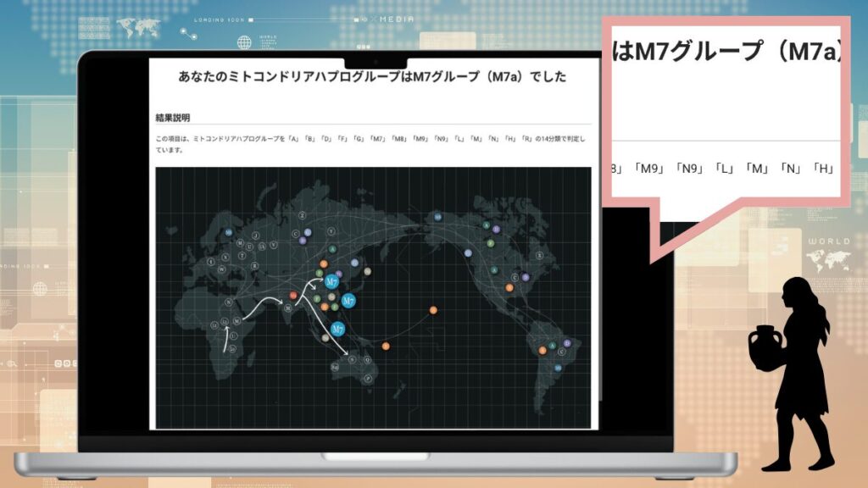Click the orange marker in the southern United States

509,288
